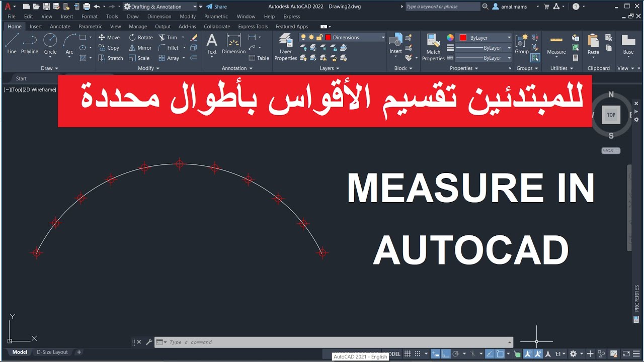Expand the Layers panel

(x=330, y=68)
